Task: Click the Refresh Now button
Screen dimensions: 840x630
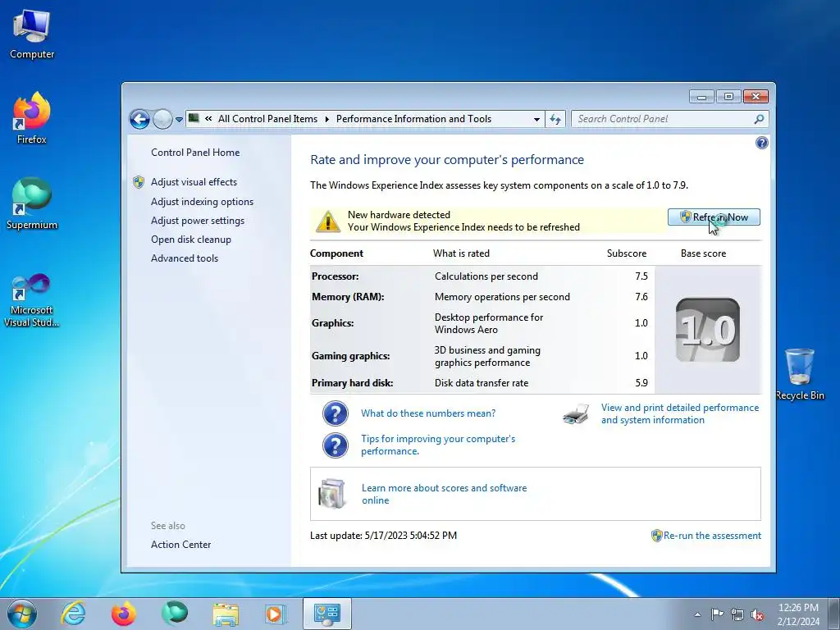Action: pos(714,217)
